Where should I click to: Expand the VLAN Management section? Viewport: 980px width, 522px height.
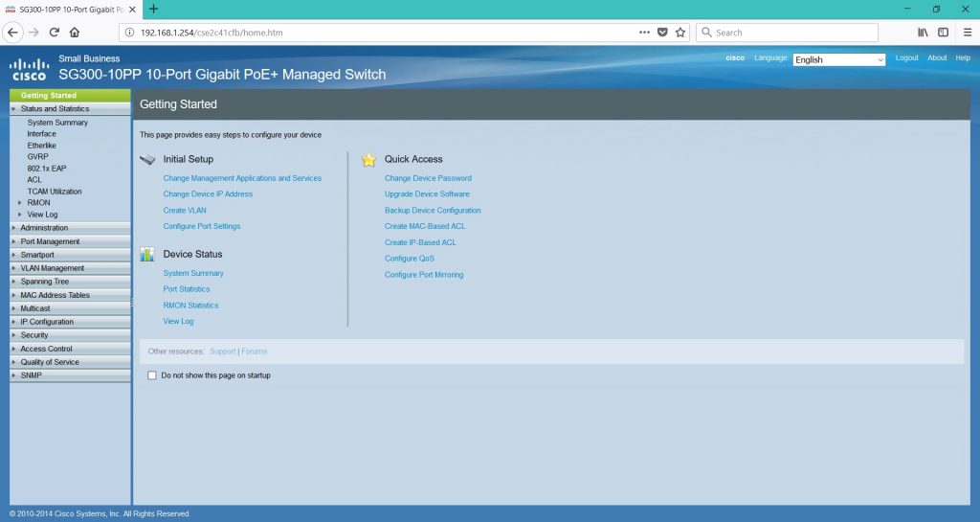pyautogui.click(x=70, y=268)
